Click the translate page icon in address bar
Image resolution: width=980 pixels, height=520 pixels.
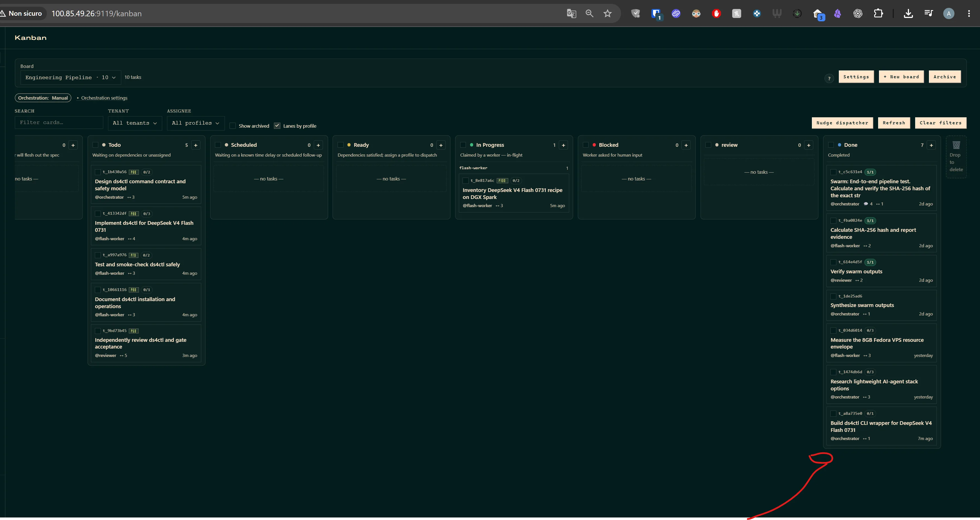tap(571, 14)
